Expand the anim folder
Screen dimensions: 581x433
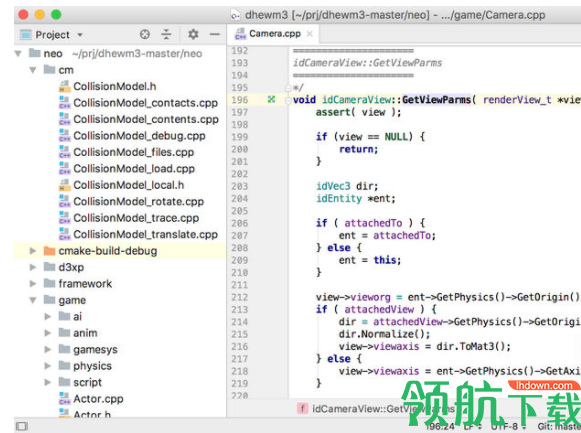coord(48,333)
